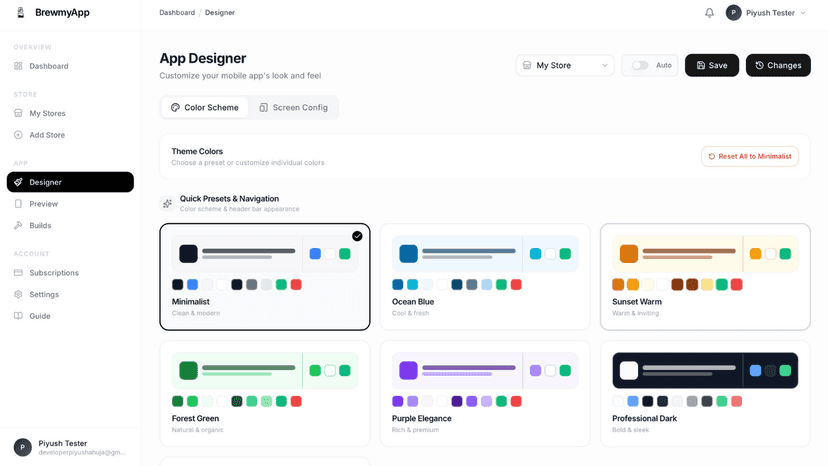Click the Guide book icon
This screenshot has width=828, height=466.
[18, 315]
